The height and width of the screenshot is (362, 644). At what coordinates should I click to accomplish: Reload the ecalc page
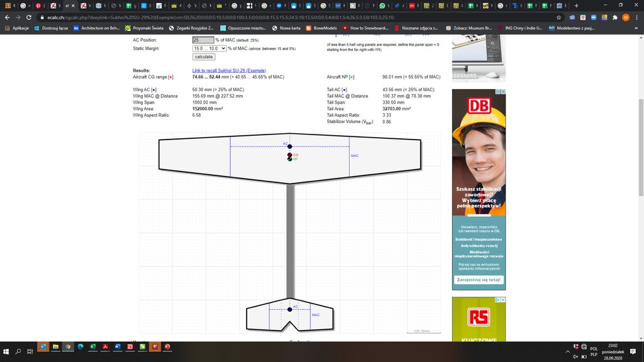pyautogui.click(x=29, y=18)
